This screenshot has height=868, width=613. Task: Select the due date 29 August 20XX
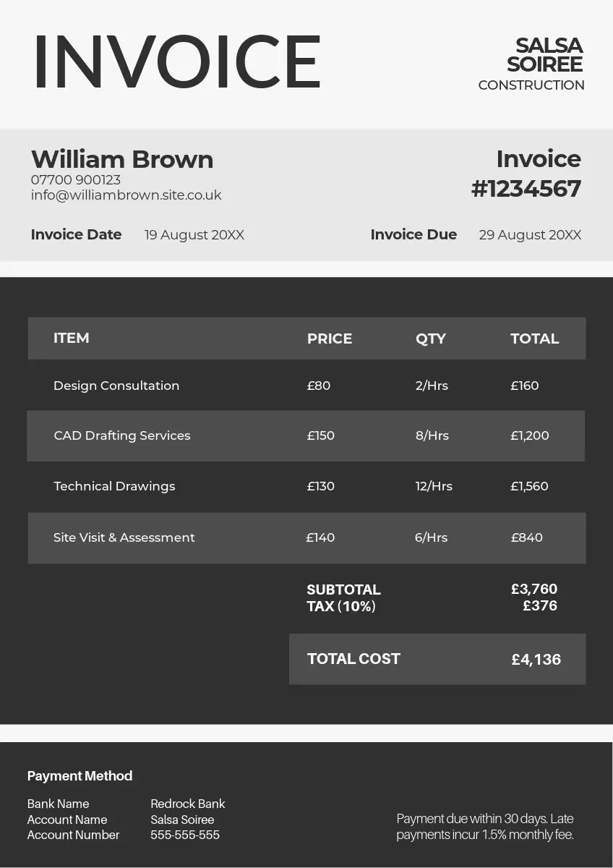tap(530, 235)
